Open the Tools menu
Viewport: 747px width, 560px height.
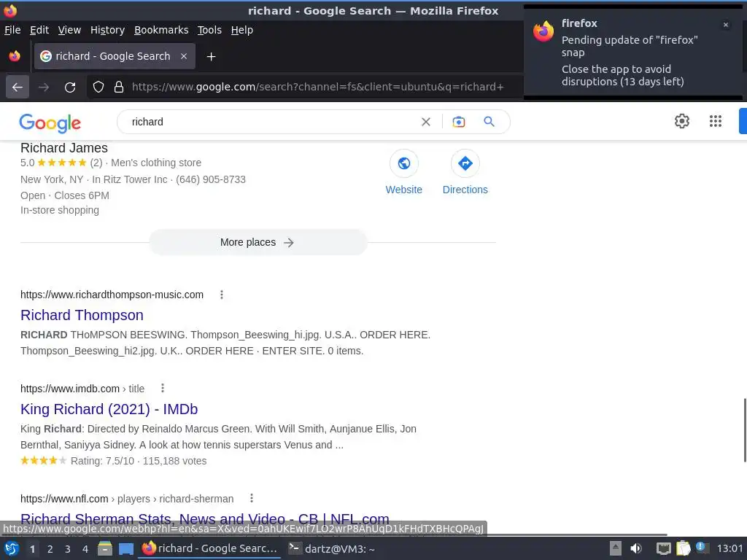click(x=209, y=30)
